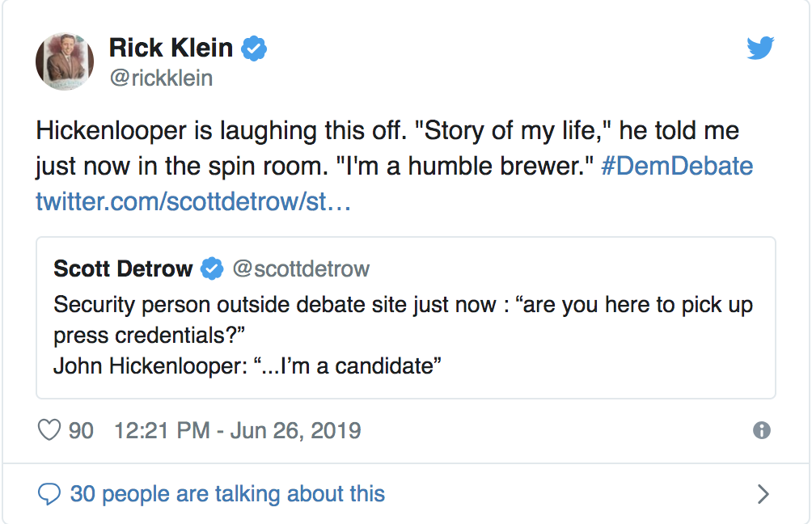Viewport: 812px width, 524px height.
Task: Open the Scott Detrow quoted author name
Action: click(x=123, y=268)
